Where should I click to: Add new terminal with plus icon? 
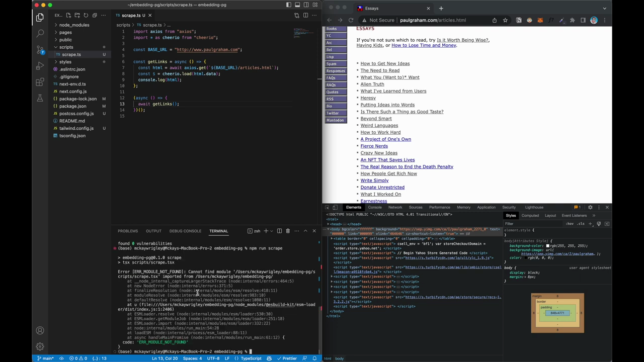(x=265, y=231)
